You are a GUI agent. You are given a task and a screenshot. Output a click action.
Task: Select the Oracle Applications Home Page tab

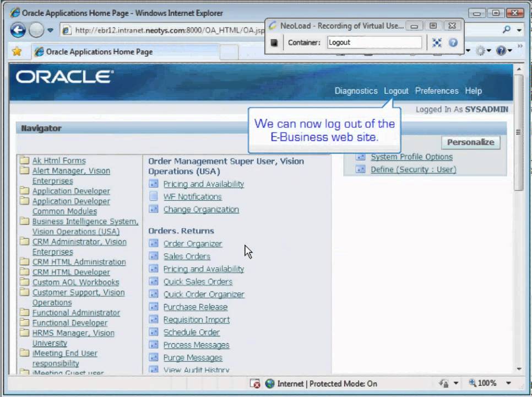(x=126, y=52)
